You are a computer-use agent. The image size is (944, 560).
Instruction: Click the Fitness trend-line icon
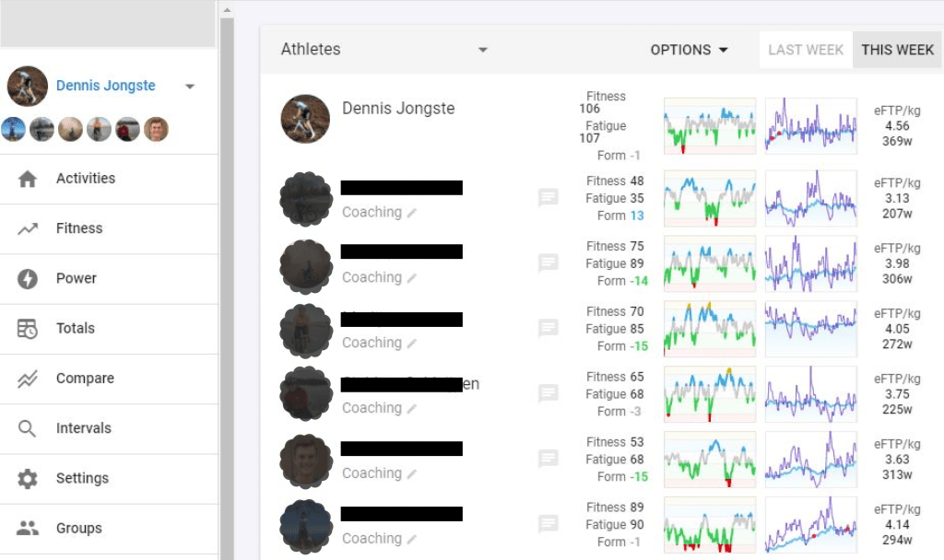28,228
